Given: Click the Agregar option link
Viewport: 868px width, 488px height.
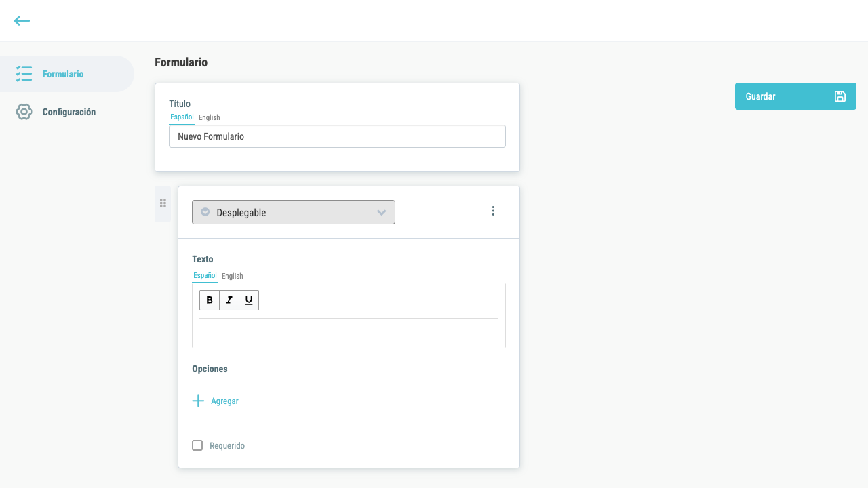Looking at the screenshot, I should 224,401.
